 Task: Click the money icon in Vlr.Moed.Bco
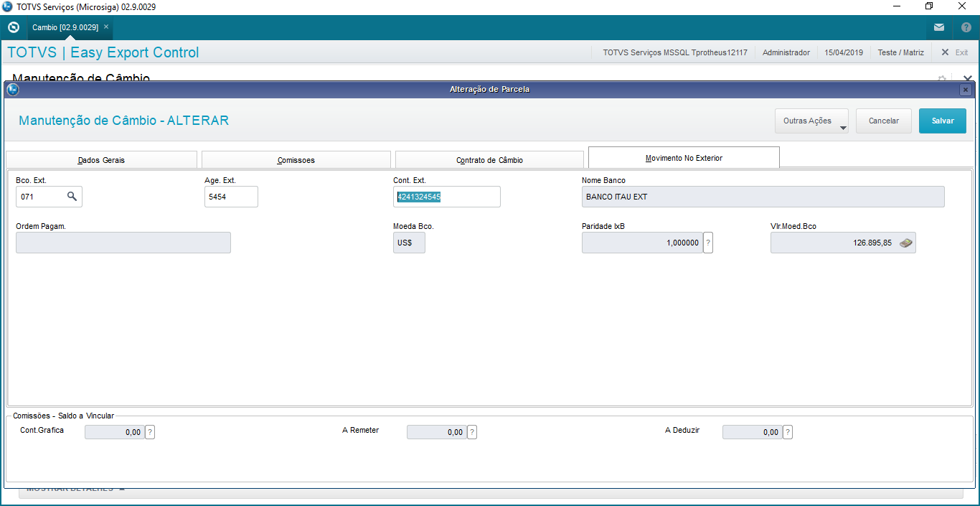click(x=907, y=243)
